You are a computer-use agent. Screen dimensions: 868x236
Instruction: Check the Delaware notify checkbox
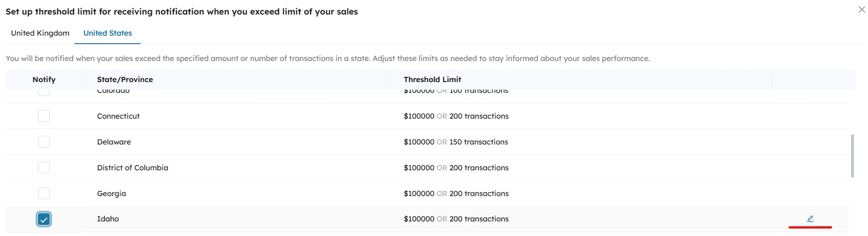pyautogui.click(x=44, y=142)
